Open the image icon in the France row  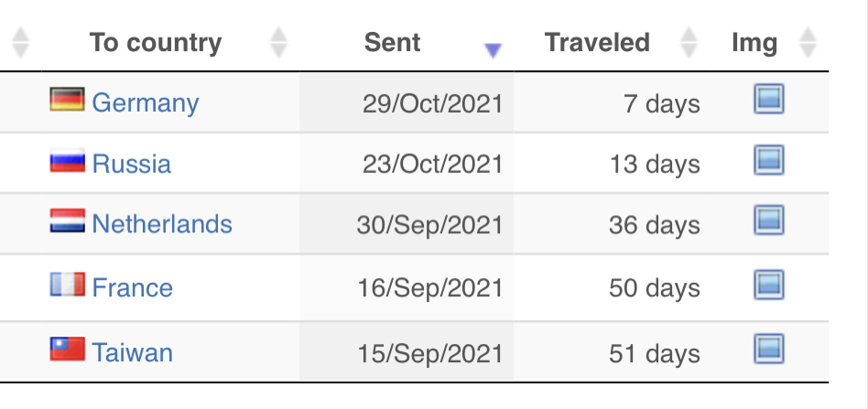coord(769,285)
